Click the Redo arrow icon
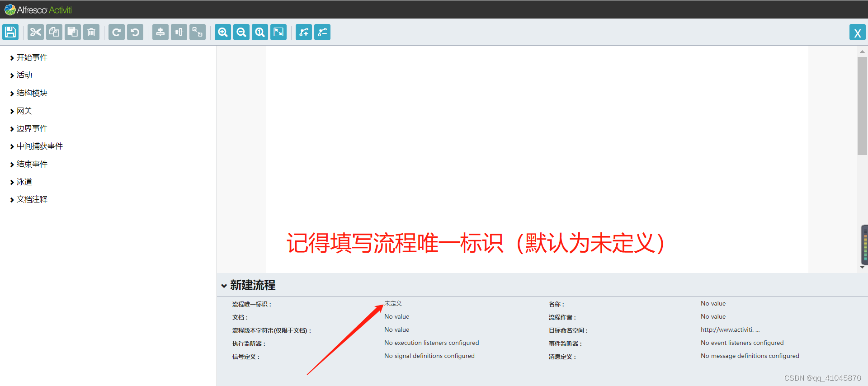The width and height of the screenshot is (868, 386). [x=117, y=32]
